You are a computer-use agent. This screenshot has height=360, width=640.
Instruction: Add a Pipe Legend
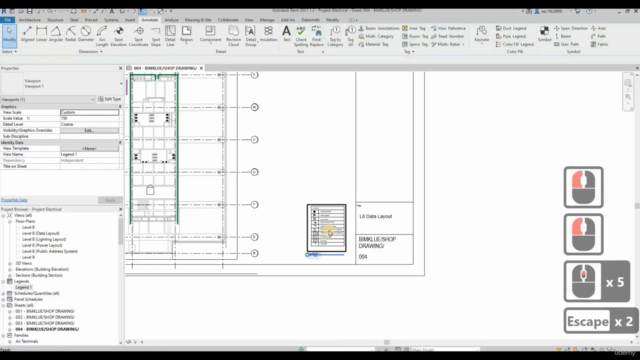point(511,36)
